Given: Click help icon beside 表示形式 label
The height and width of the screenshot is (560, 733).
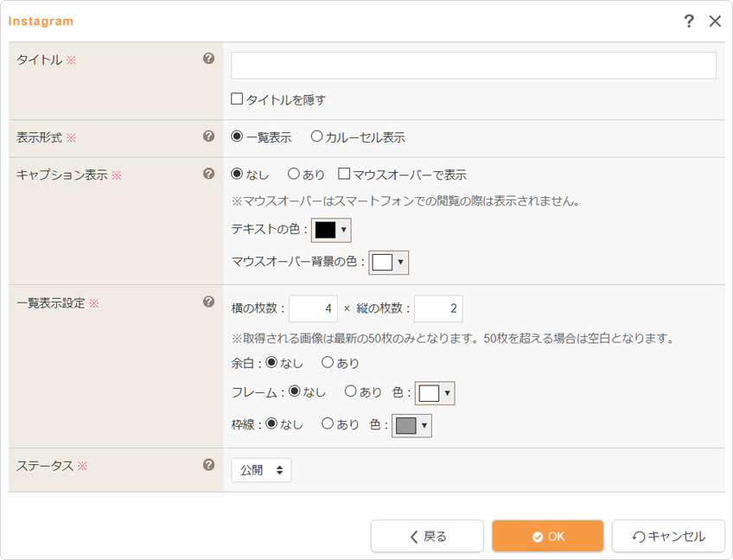Looking at the screenshot, I should 208,137.
